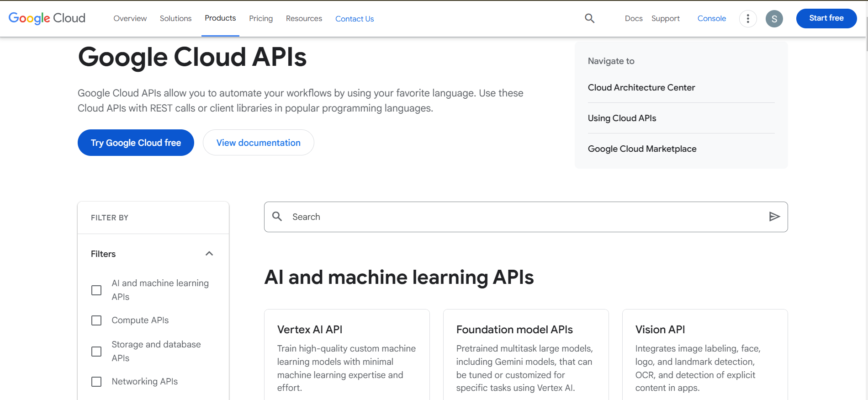Open the Solutions menu
The width and height of the screenshot is (868, 400).
[176, 18]
